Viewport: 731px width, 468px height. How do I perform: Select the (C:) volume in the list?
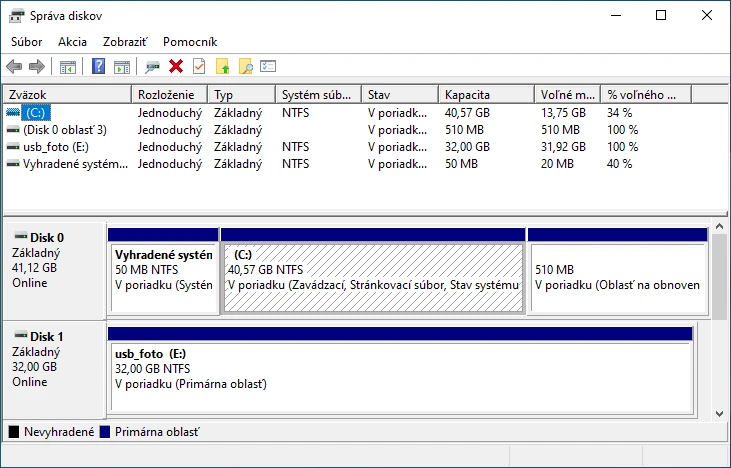click(x=35, y=113)
